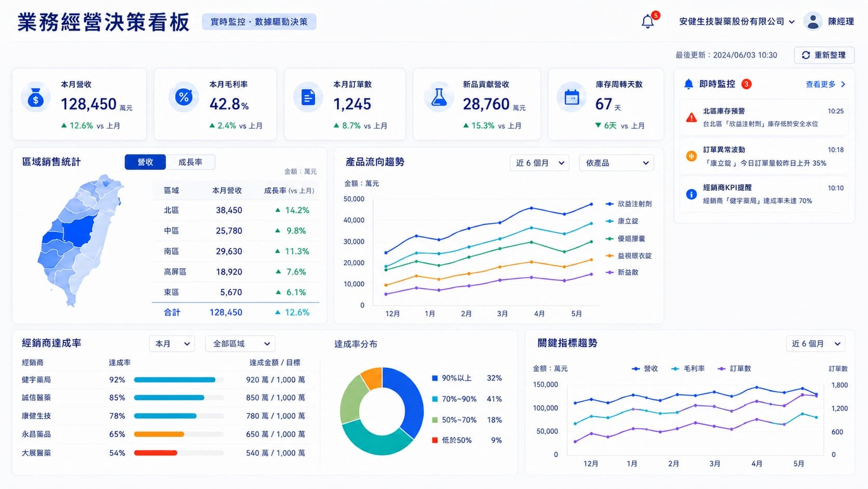The height and width of the screenshot is (489, 868).
Task: Open the 查看更多 link
Action: point(825,84)
